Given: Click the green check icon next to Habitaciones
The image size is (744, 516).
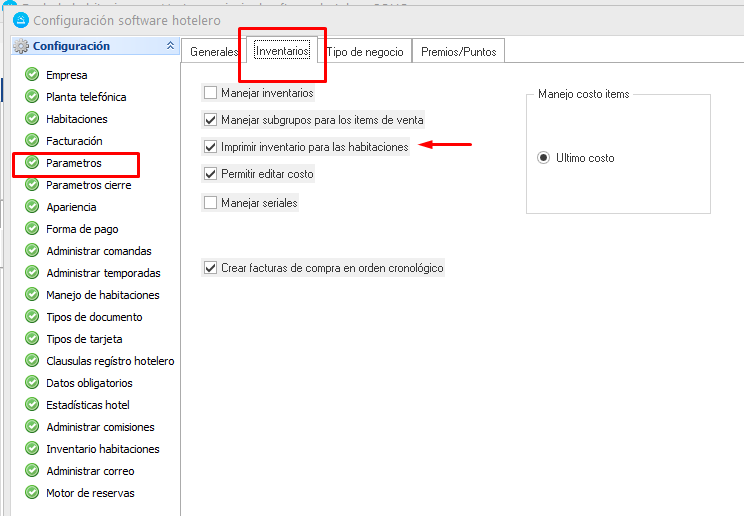Looking at the screenshot, I should click(x=32, y=119).
